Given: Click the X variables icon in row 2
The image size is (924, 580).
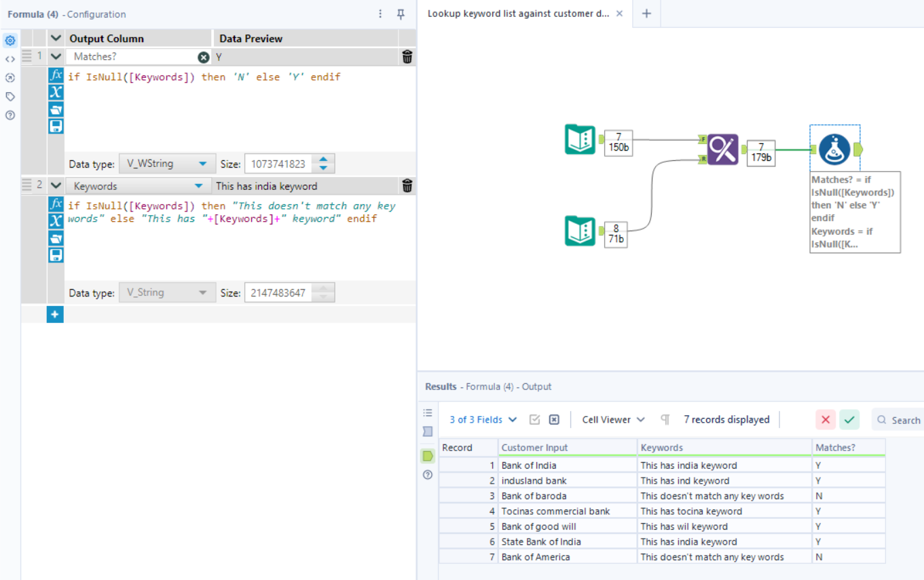Looking at the screenshot, I should pos(55,220).
